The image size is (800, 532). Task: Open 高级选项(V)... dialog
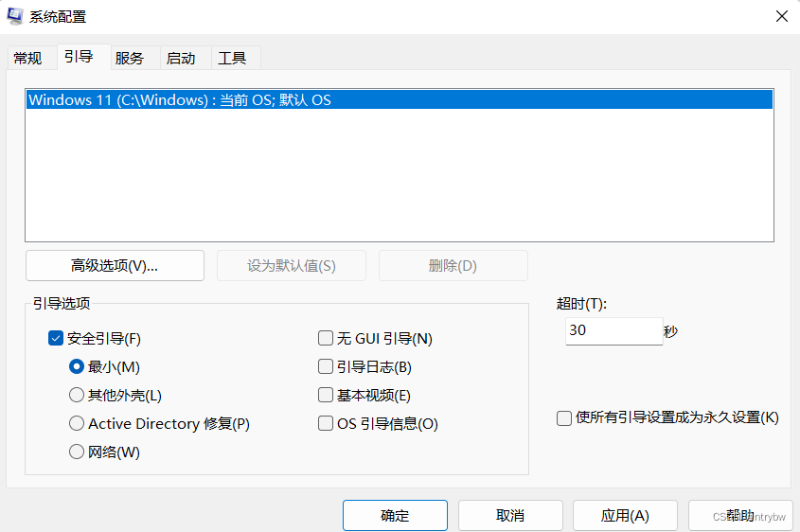point(115,266)
